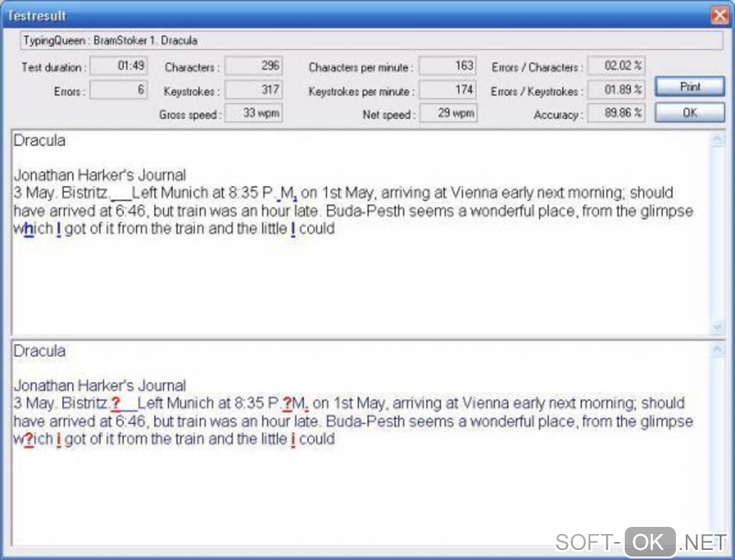Click the Print button
Image resolution: width=735 pixels, height=560 pixels.
(690, 86)
